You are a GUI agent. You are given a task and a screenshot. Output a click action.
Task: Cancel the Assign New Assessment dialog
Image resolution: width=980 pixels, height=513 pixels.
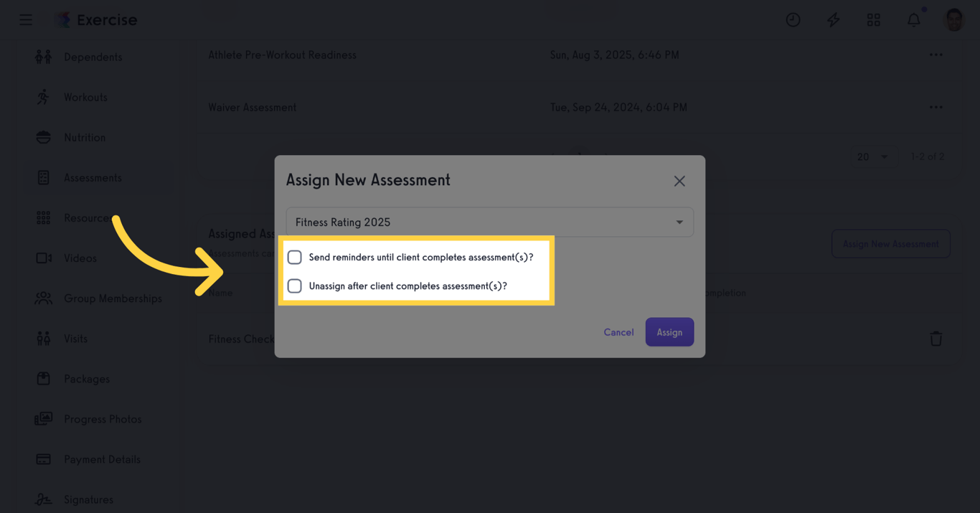tap(618, 332)
